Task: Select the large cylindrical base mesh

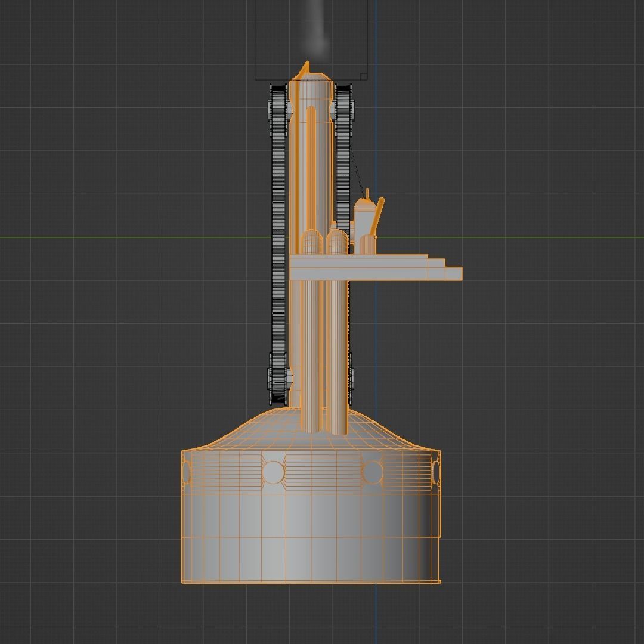Action: point(311,516)
